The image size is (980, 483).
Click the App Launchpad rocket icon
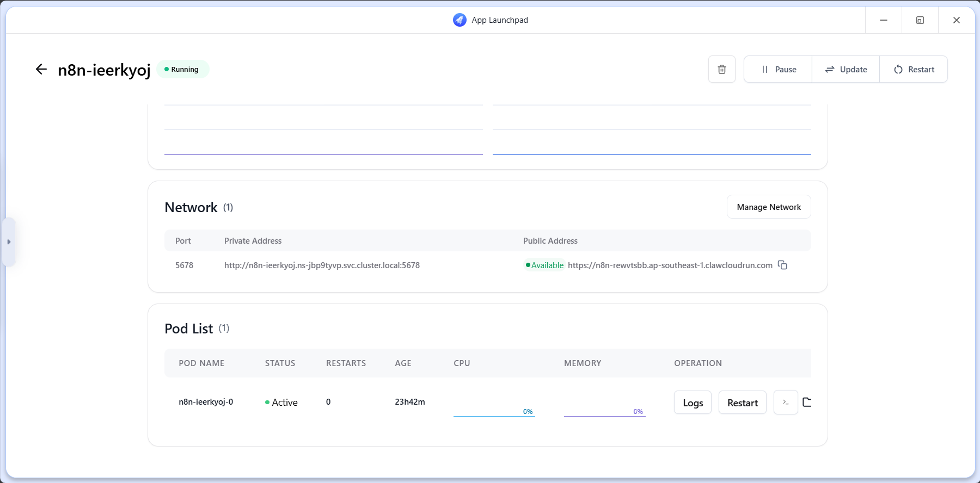tap(460, 20)
